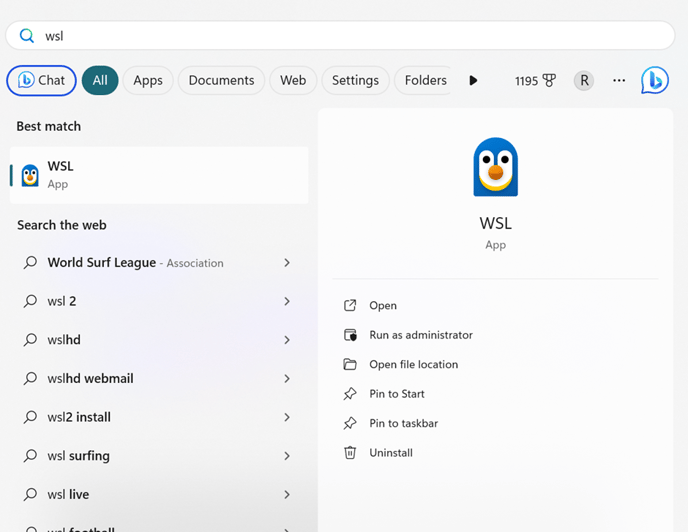Click the wsl search input field
688x532 pixels.
pyautogui.click(x=340, y=36)
